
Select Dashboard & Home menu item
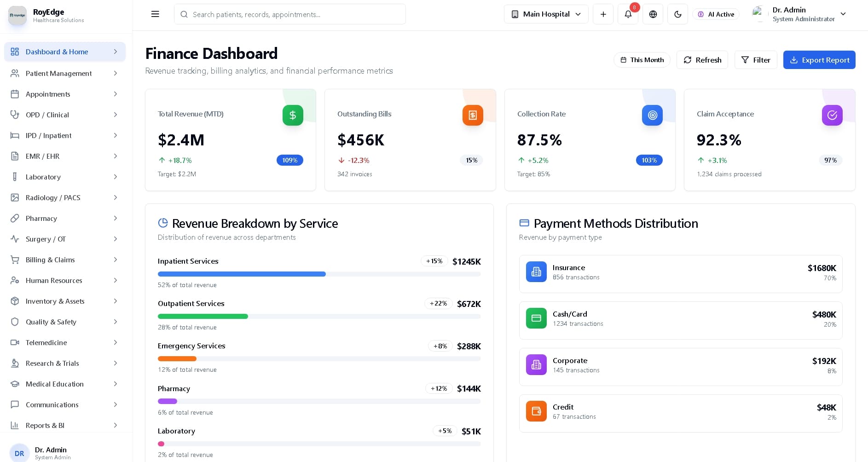coord(65,52)
